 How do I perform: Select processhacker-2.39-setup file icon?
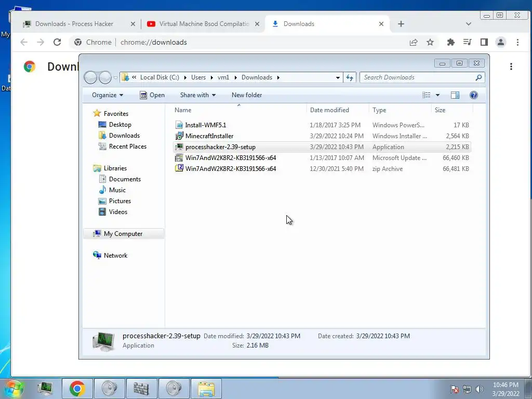point(179,147)
